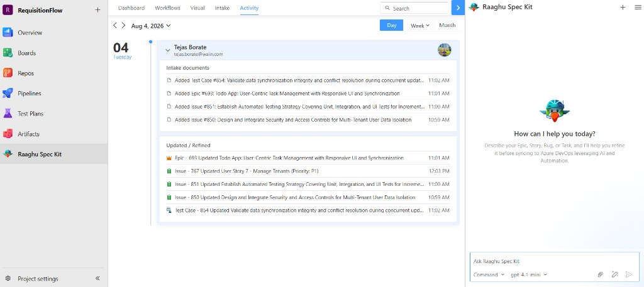Open Issue - 767 Updated User Story 7
Image resolution: width=644 pixels, height=287 pixels.
pos(308,171)
